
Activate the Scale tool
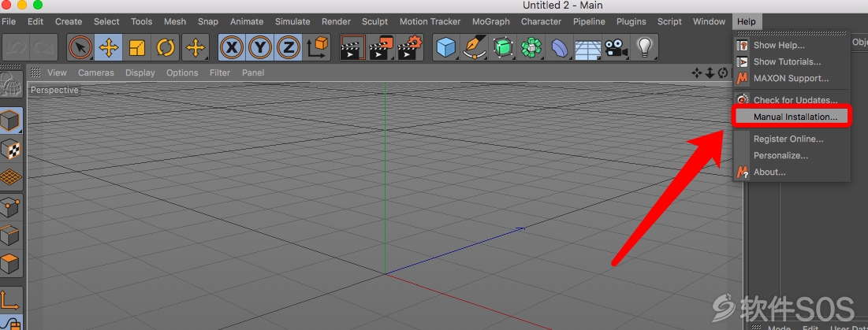tap(136, 47)
